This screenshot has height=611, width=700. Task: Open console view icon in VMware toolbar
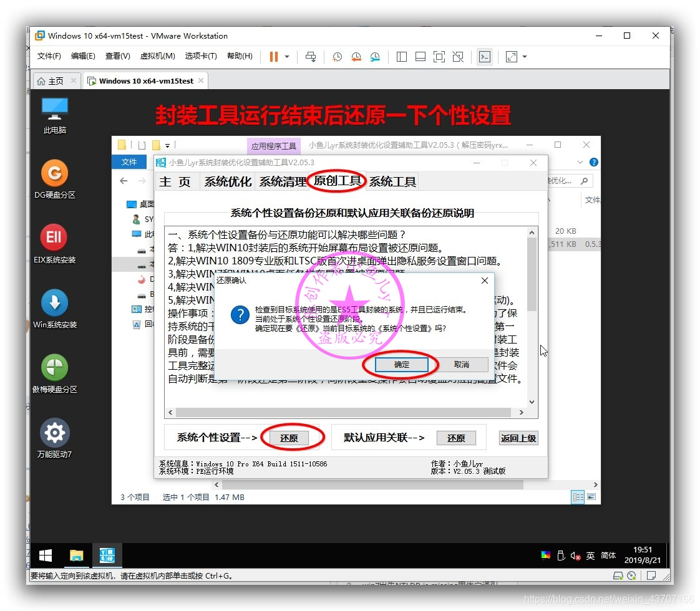click(485, 57)
